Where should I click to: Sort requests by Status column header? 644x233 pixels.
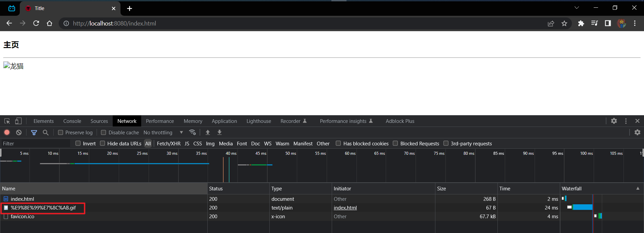point(238,188)
